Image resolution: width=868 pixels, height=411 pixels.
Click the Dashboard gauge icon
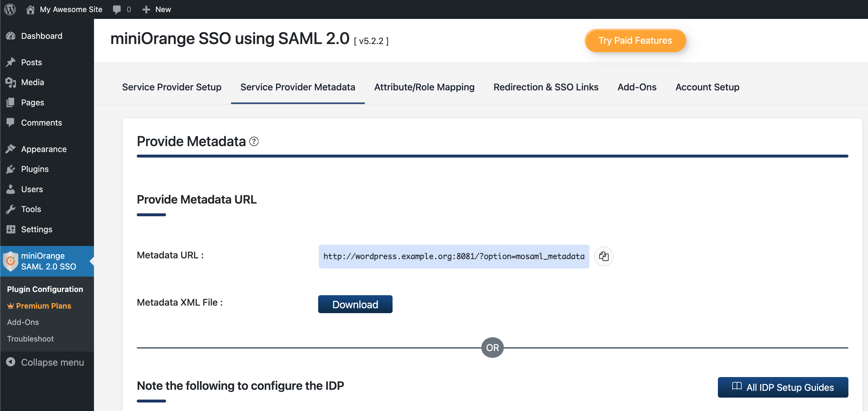click(x=11, y=36)
